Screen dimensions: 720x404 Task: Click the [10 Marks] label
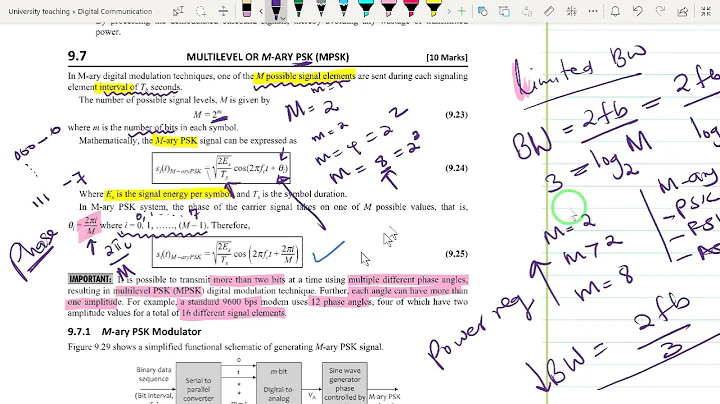click(x=447, y=57)
